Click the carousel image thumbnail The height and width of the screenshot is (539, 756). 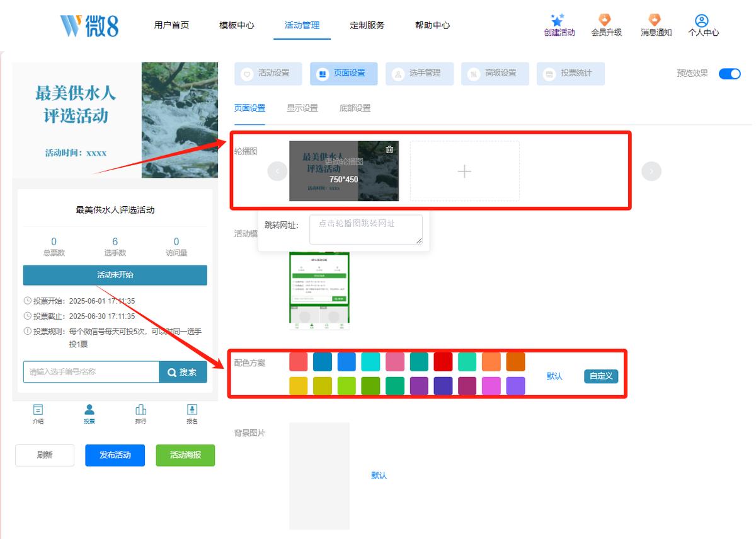(x=344, y=171)
